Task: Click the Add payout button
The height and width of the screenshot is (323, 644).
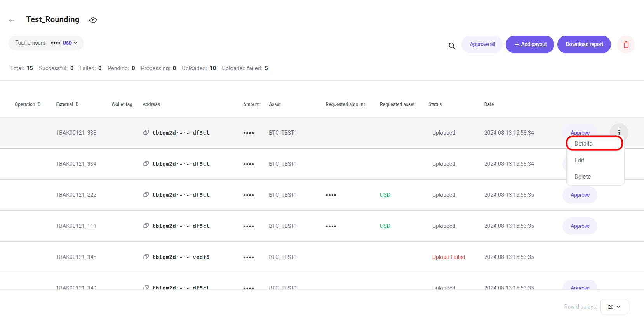Action: [x=530, y=45]
